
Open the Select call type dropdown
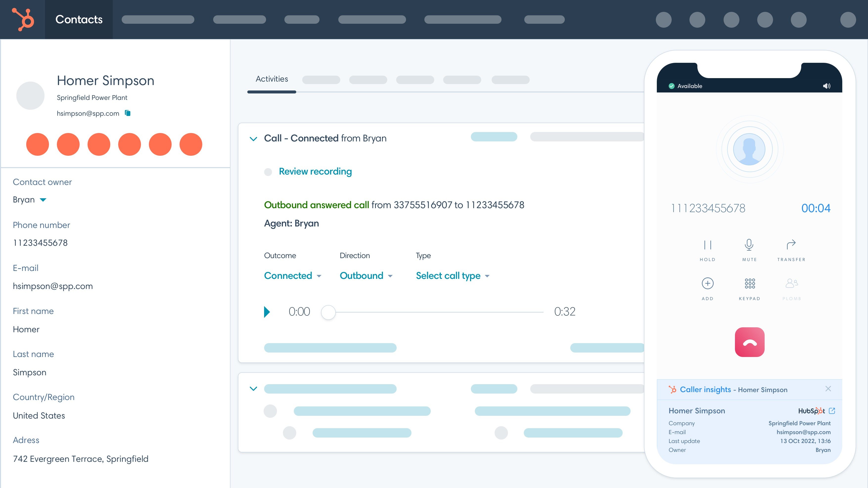pos(453,275)
